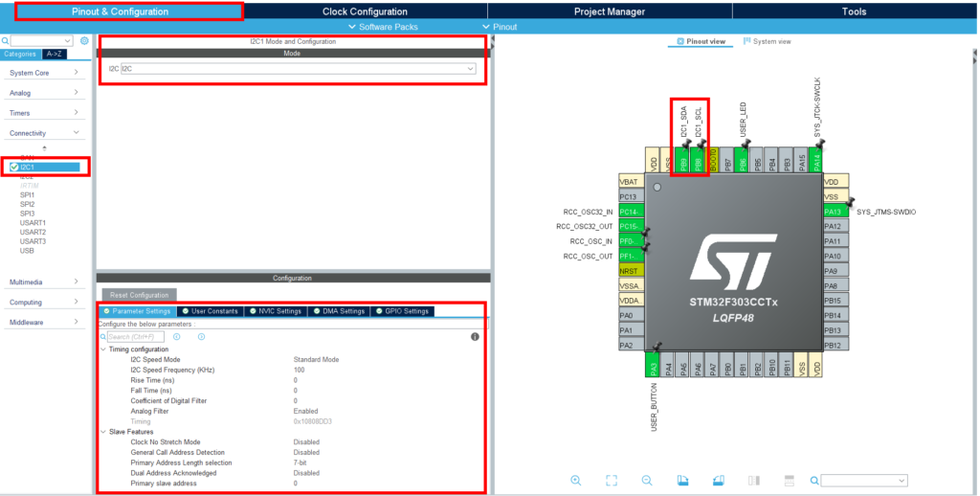The height and width of the screenshot is (496, 980).
Task: Select SPI1 in the Connectivity list
Action: click(28, 195)
